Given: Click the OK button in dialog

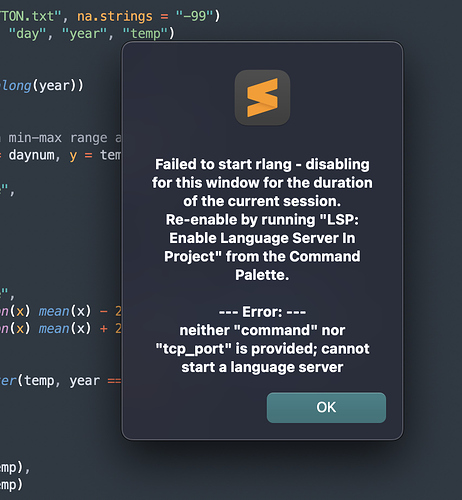Looking at the screenshot, I should point(326,408).
